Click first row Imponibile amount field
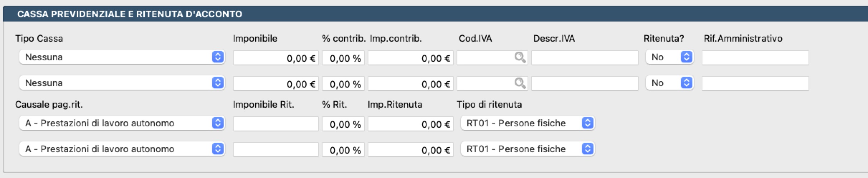This screenshot has height=178, width=868. 275,58
